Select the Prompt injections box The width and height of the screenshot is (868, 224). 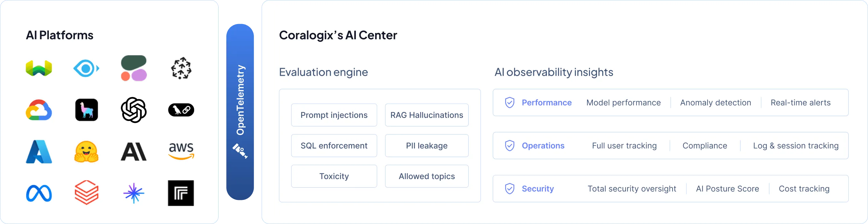334,115
